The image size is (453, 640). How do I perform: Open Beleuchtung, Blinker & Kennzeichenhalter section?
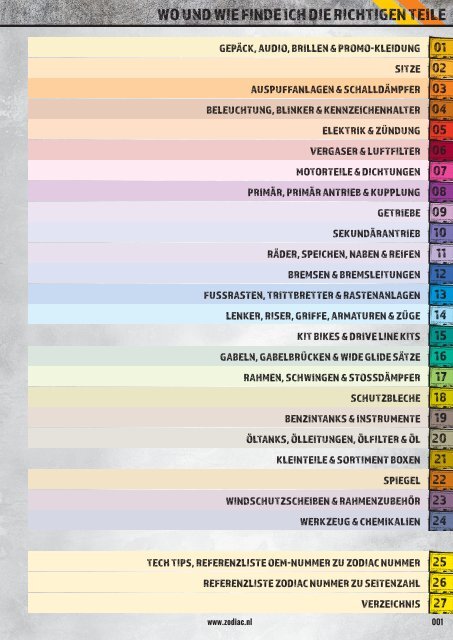click(228, 109)
